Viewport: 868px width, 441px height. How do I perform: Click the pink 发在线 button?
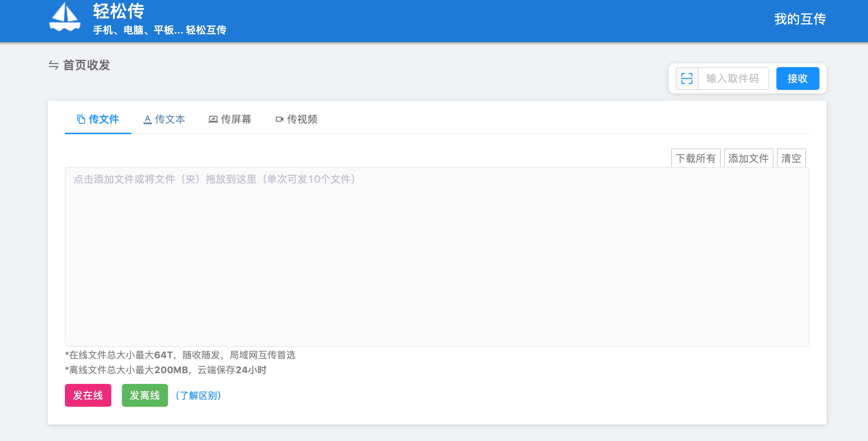tap(88, 395)
